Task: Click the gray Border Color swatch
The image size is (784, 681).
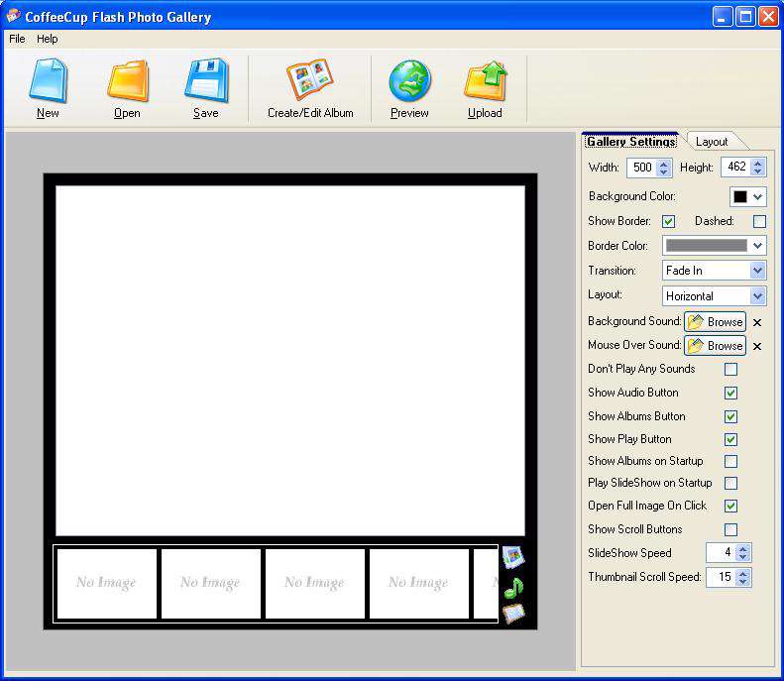Action: click(707, 246)
